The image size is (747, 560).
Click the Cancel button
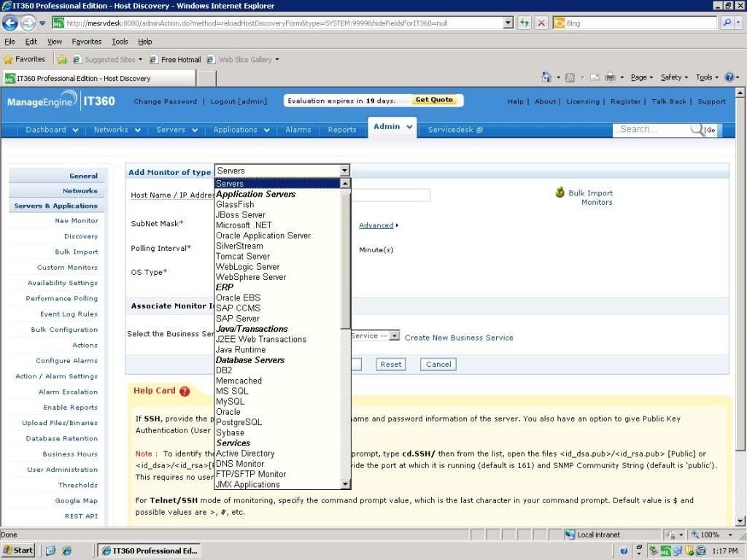click(x=438, y=365)
